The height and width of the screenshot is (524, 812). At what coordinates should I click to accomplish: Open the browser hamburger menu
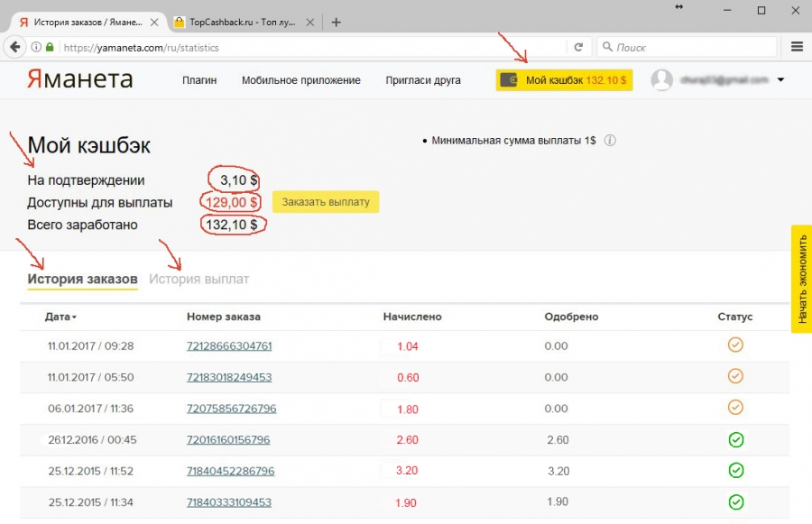797,47
